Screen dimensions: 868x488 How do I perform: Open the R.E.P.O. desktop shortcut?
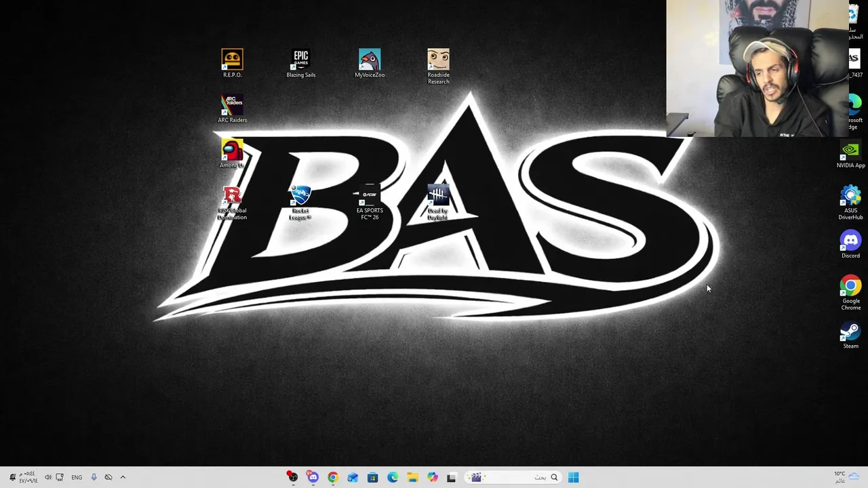(x=232, y=63)
